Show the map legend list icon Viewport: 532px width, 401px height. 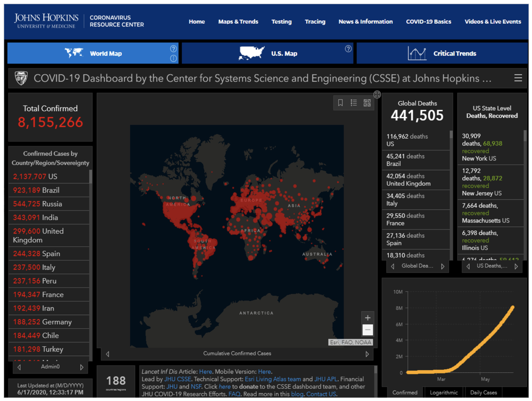pos(354,103)
